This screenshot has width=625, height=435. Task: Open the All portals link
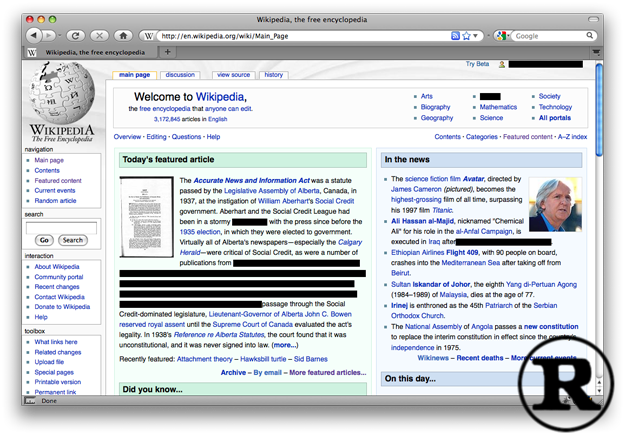554,118
